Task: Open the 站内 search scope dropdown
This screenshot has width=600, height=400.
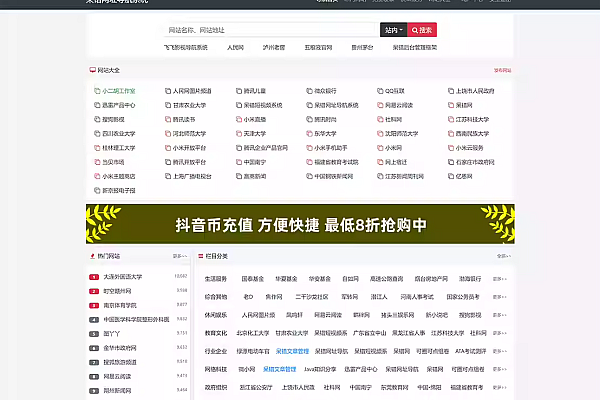Action: pyautogui.click(x=393, y=30)
